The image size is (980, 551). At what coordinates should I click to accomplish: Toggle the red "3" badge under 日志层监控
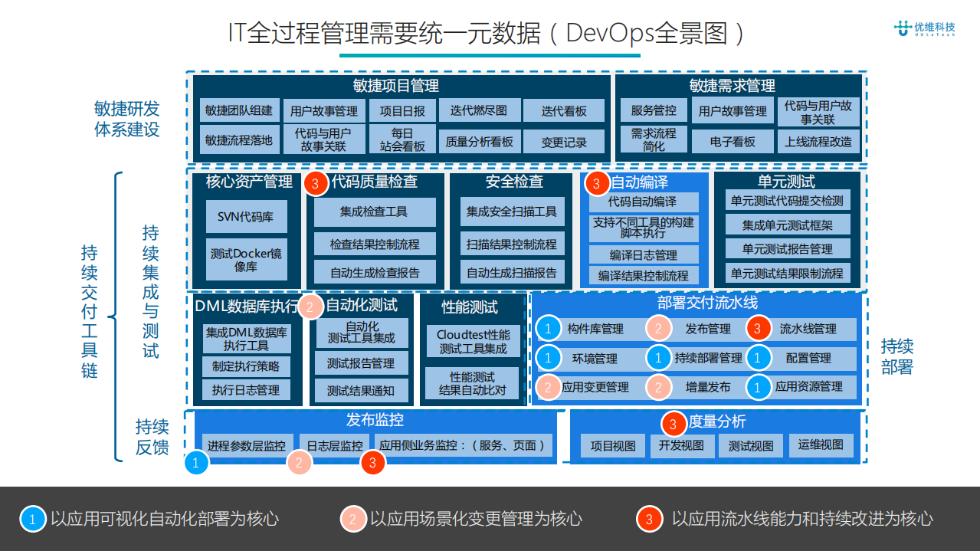pos(373,463)
